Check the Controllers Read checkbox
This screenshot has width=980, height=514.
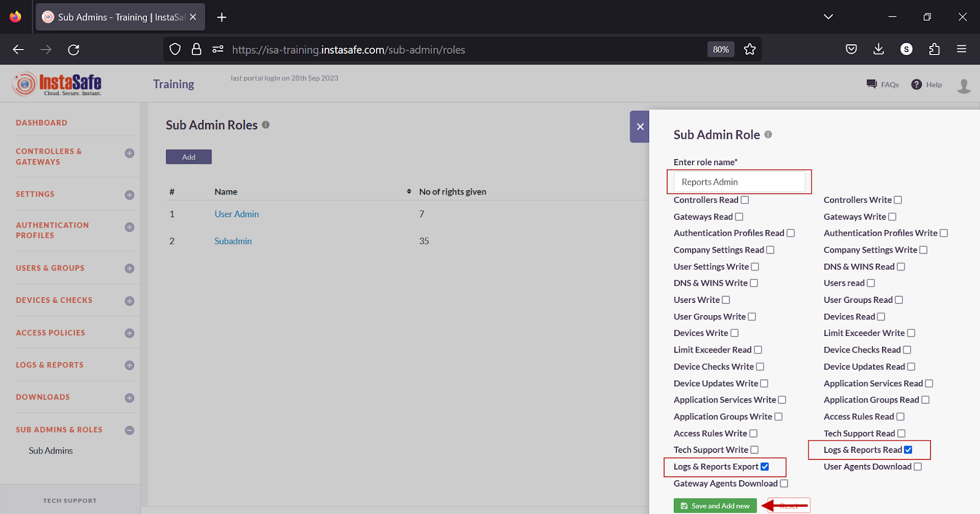(x=745, y=200)
